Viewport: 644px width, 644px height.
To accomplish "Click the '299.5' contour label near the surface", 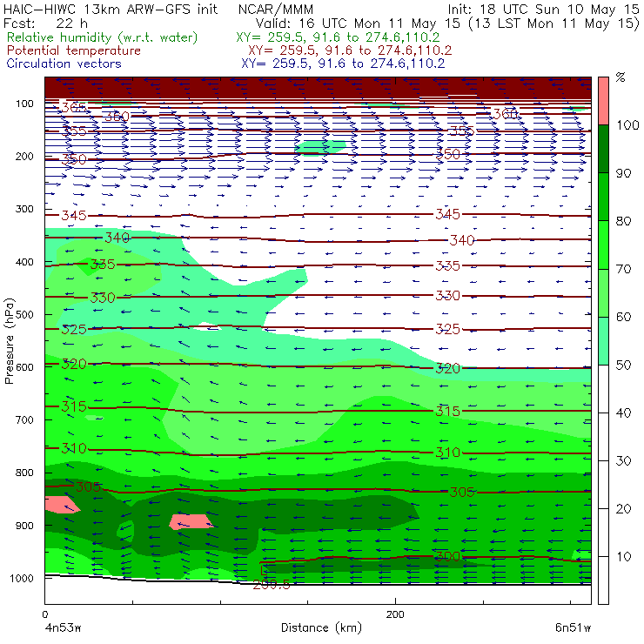I will point(271,585).
